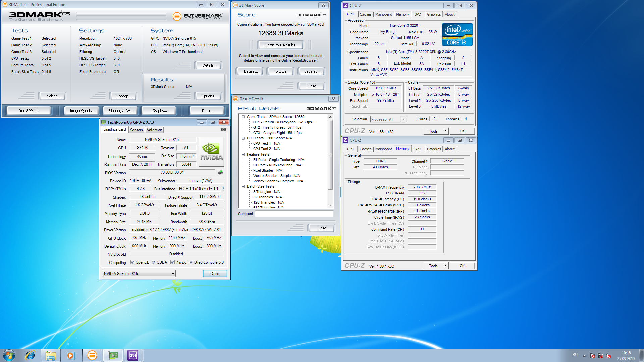
Task: Click the Comment input field
Action: point(294,214)
